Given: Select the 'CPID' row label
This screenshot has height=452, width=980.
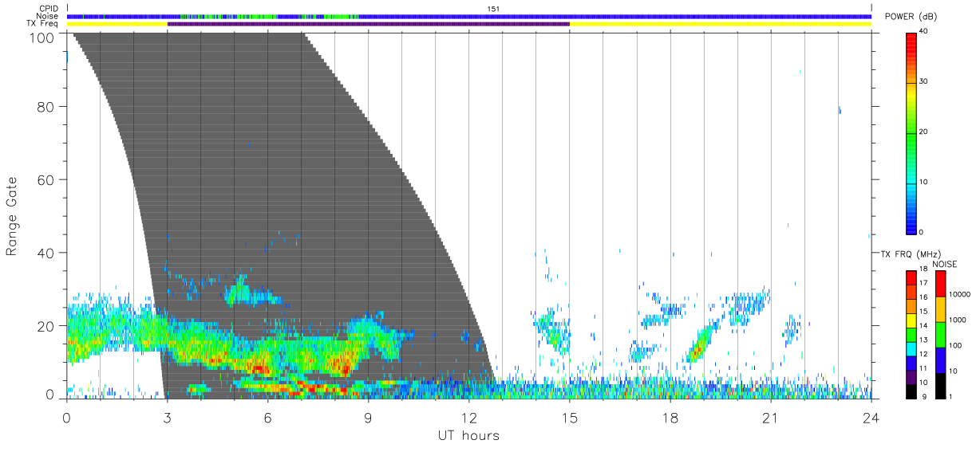Looking at the screenshot, I should pos(49,9).
